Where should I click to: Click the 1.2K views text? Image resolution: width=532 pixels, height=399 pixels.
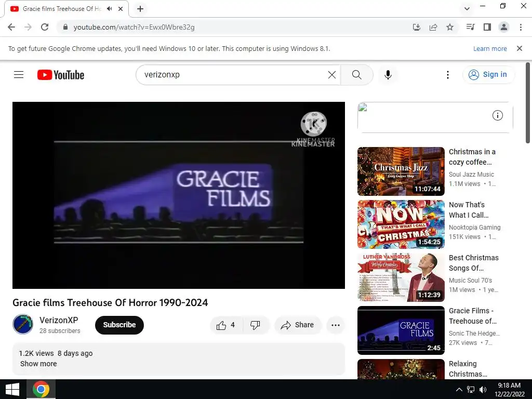pyautogui.click(x=36, y=353)
